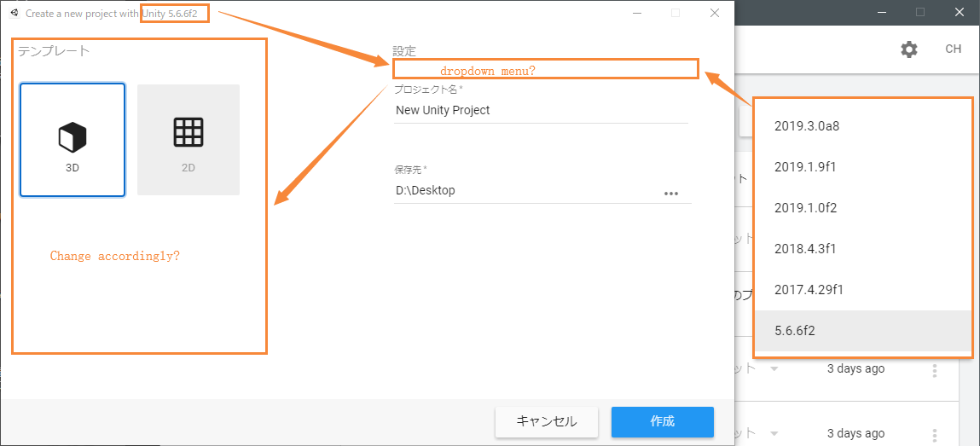Choose version 2019.1.9f1 from the list
The height and width of the screenshot is (446, 980).
click(862, 167)
